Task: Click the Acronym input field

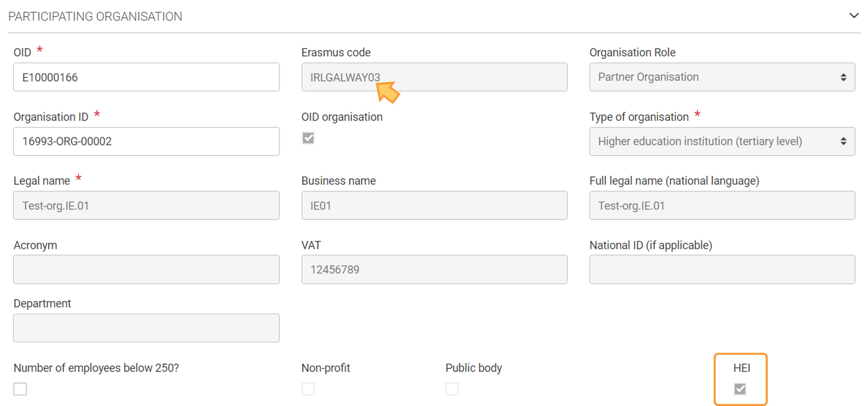Action: click(146, 269)
